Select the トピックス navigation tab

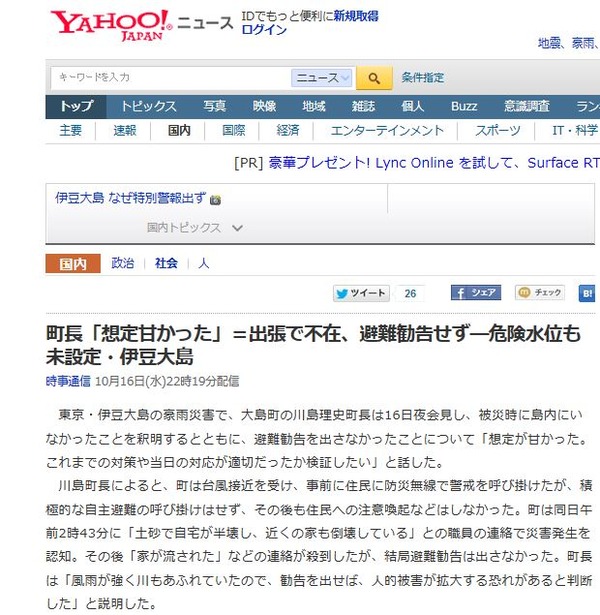click(149, 106)
